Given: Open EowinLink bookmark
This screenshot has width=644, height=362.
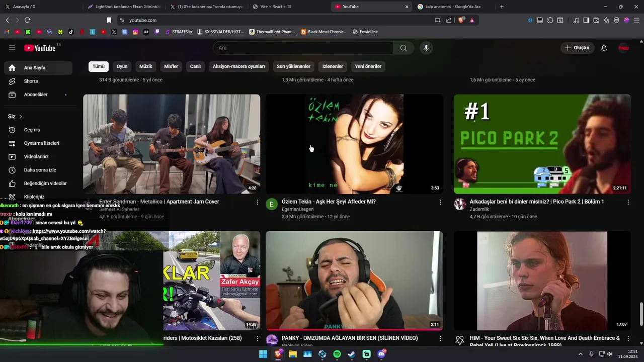Looking at the screenshot, I should click(x=365, y=32).
